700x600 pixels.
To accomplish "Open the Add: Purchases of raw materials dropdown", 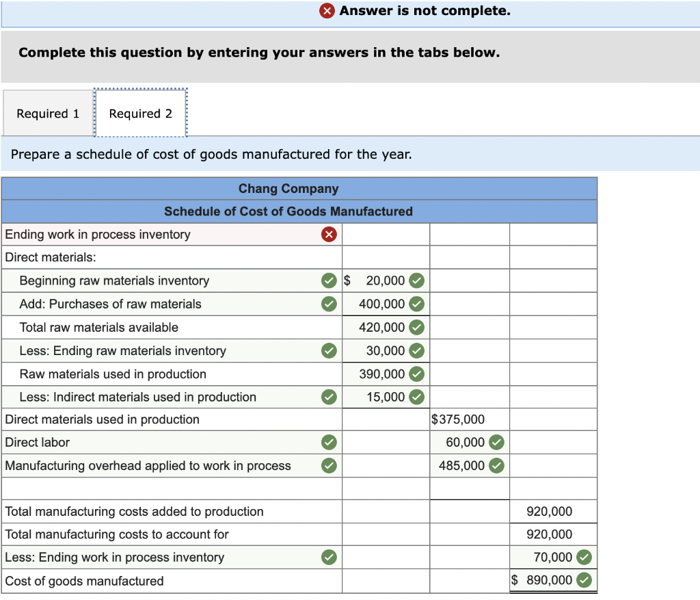I will click(172, 304).
